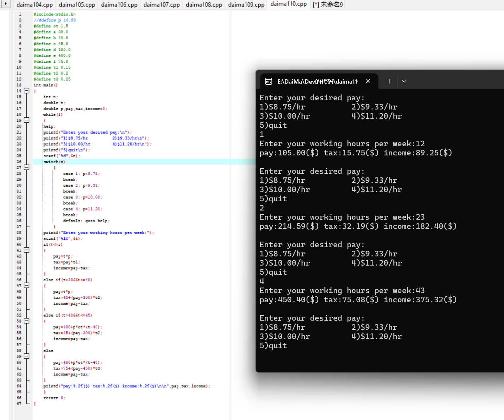Click the return 0 statement
Viewport: 504px width, 420px height.
click(x=54, y=398)
